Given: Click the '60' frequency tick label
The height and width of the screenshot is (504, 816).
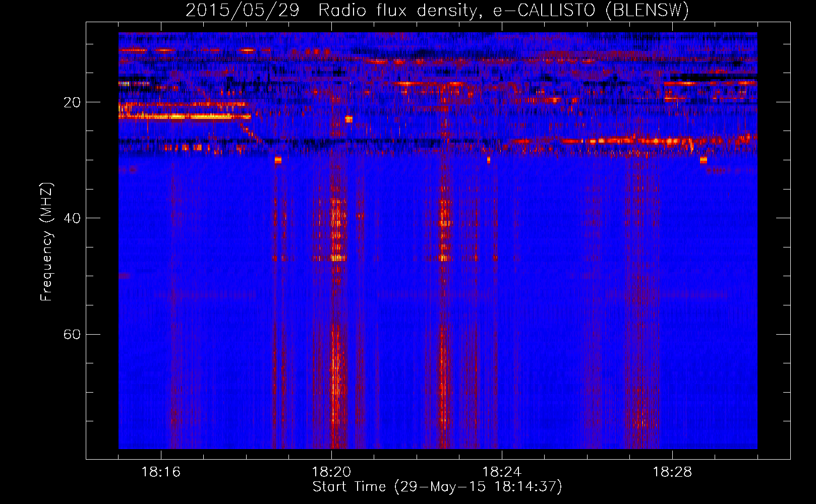Looking at the screenshot, I should (x=72, y=334).
